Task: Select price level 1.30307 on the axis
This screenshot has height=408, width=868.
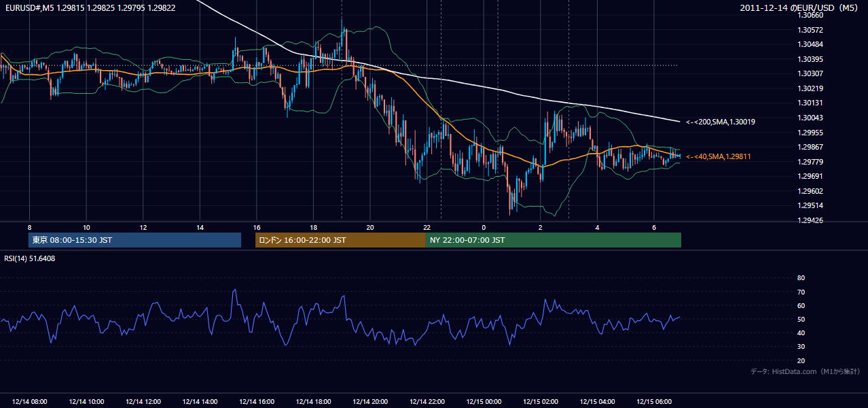Action: pos(810,73)
